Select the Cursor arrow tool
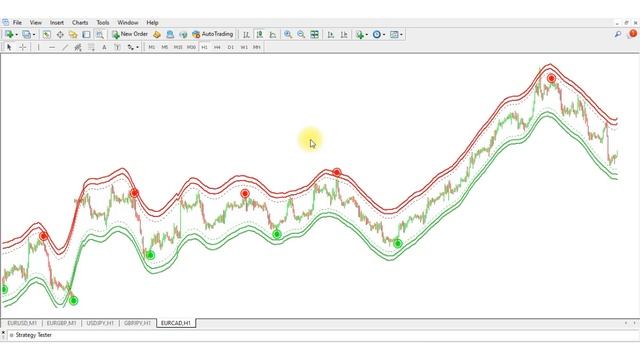The image size is (640, 360). tap(9, 47)
